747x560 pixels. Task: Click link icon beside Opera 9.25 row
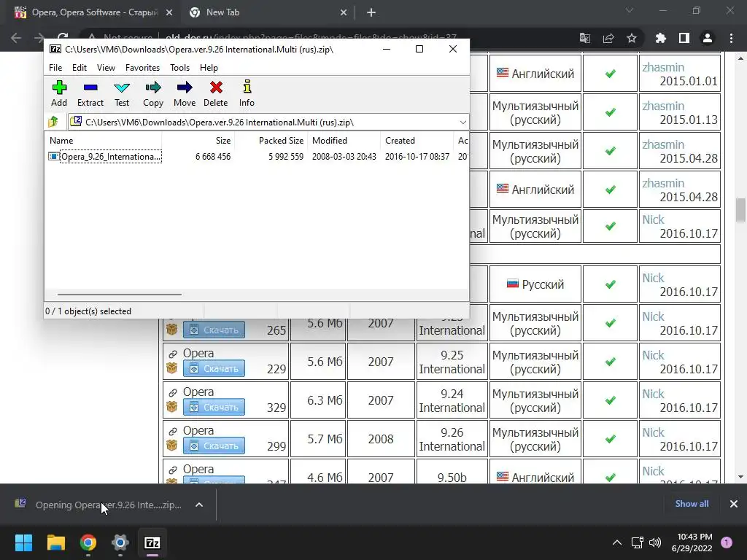172,354
